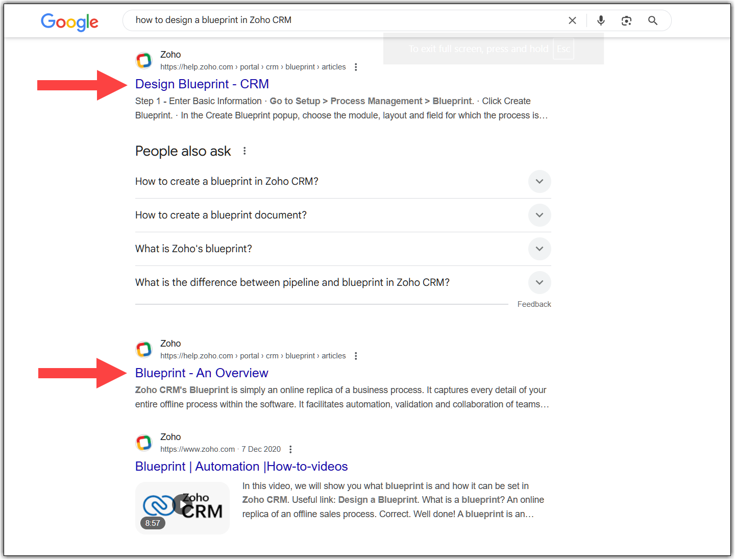Open Blueprint | Automation |How-to-videos link

[241, 467]
